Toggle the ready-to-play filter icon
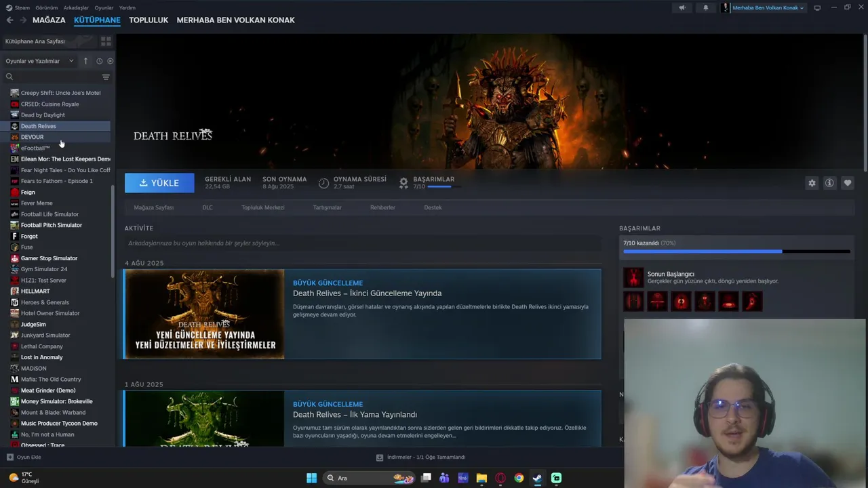Viewport: 868px width, 488px height. click(x=111, y=61)
